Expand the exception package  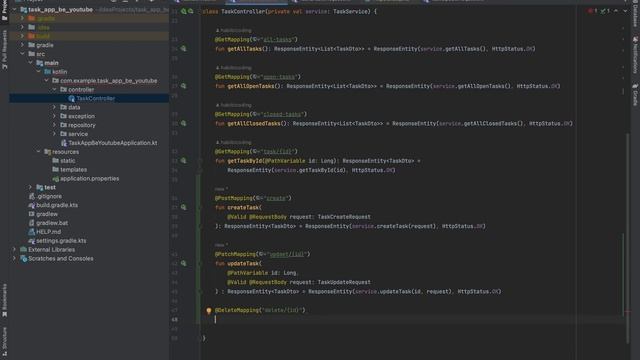54,116
